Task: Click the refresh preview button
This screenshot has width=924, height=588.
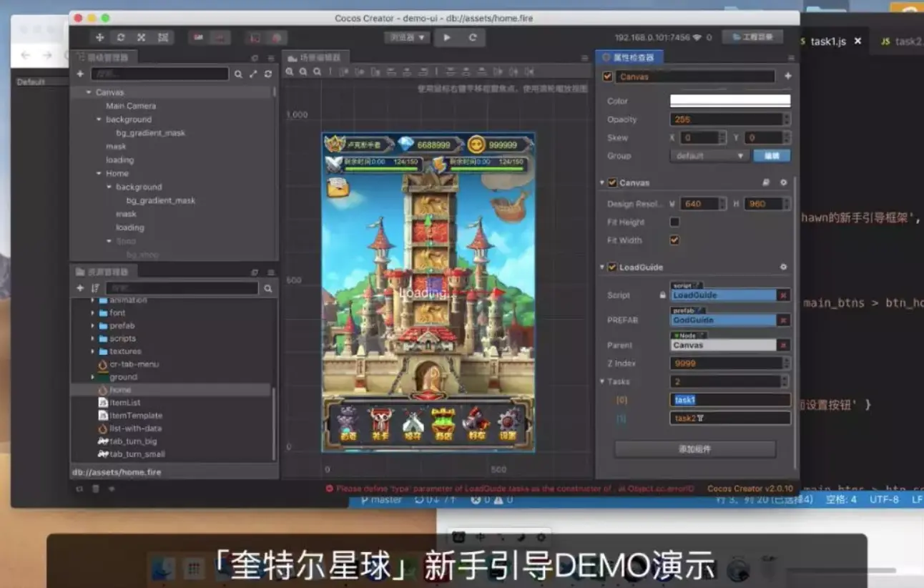Action: (473, 38)
